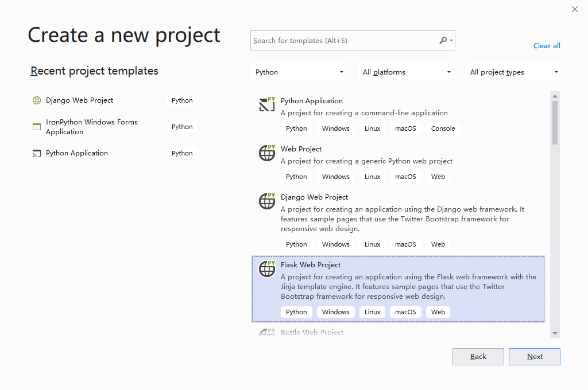Screen dimensions: 588x390
Task: Click the macOS tag under Django Web Project
Action: (x=405, y=244)
